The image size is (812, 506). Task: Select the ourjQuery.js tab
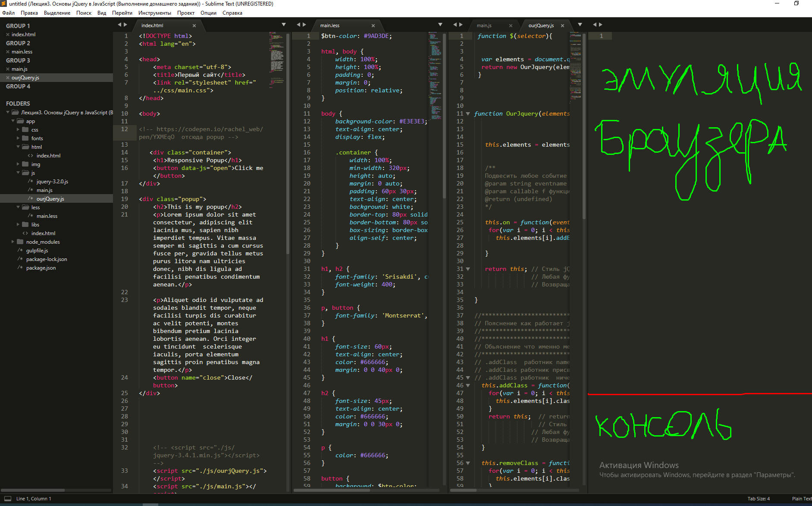coord(541,25)
